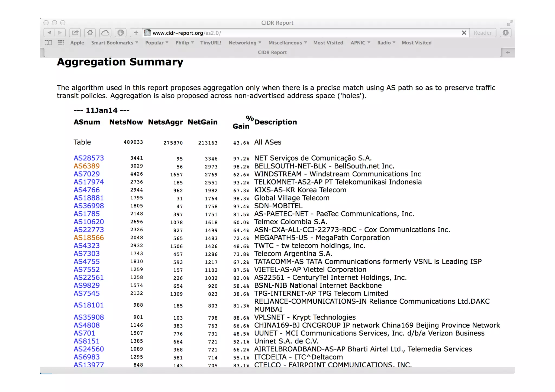Image resolution: width=555 pixels, height=392 pixels.
Task: Add bookmark with the plus button
Action: click(x=136, y=33)
